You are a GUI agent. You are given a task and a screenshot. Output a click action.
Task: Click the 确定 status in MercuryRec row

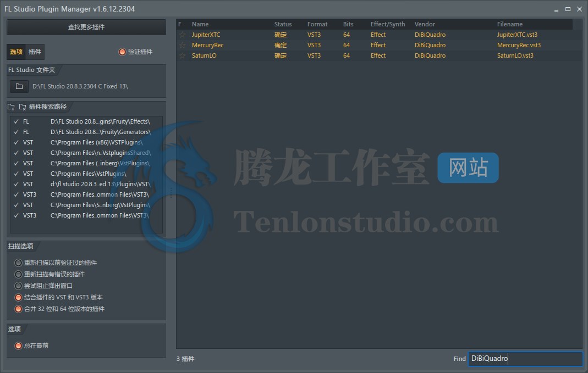coord(281,45)
